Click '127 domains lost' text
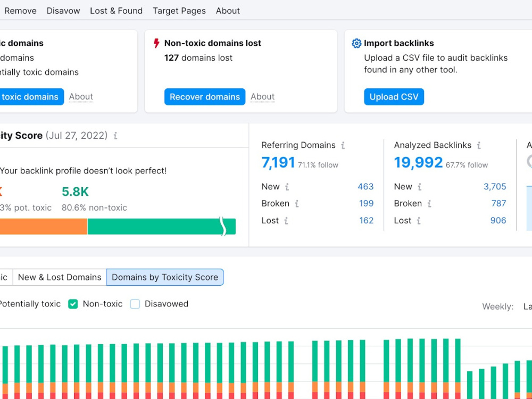 pos(198,58)
